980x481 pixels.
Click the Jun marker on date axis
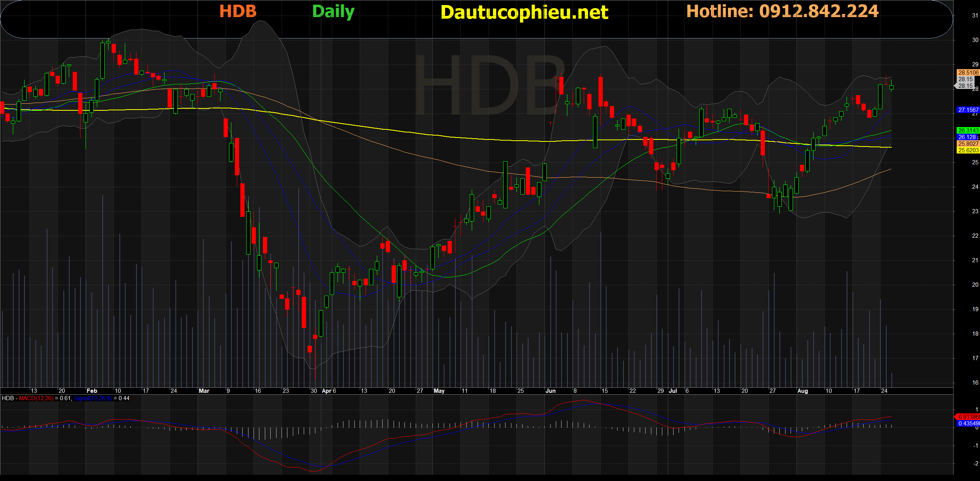pos(550,391)
